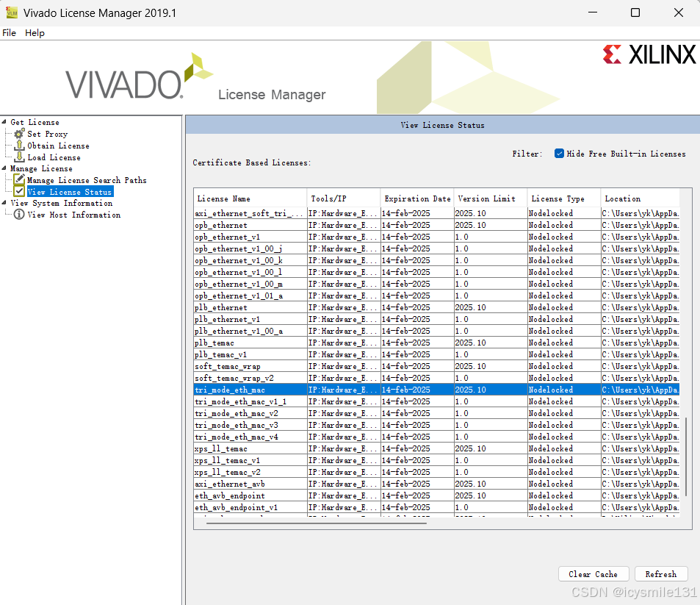Select the tri_mode_eth_mac_v4 row
This screenshot has width=700, height=605.
coord(436,437)
